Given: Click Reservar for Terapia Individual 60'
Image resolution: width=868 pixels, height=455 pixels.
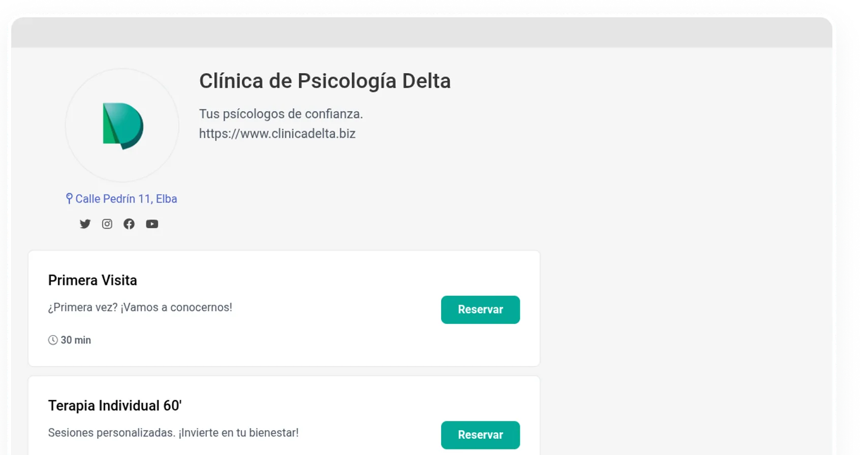Looking at the screenshot, I should click(480, 435).
